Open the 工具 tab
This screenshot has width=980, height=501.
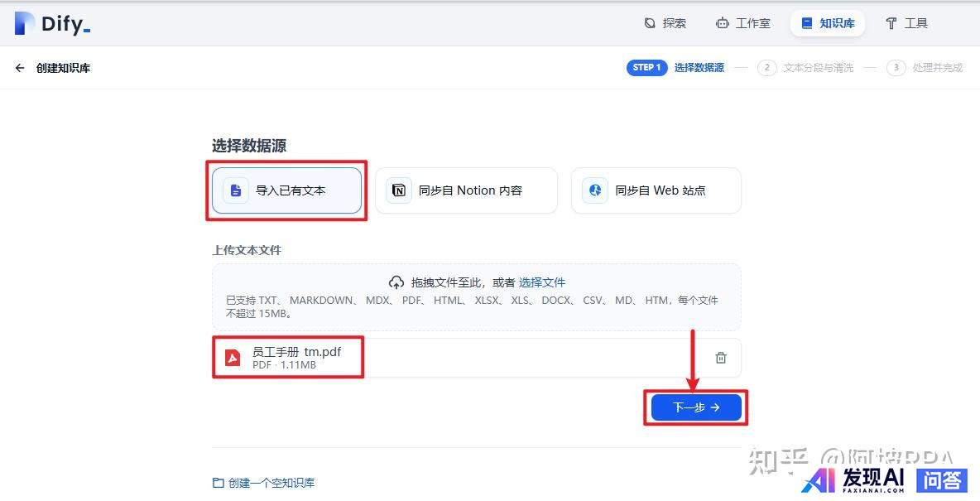coord(906,23)
